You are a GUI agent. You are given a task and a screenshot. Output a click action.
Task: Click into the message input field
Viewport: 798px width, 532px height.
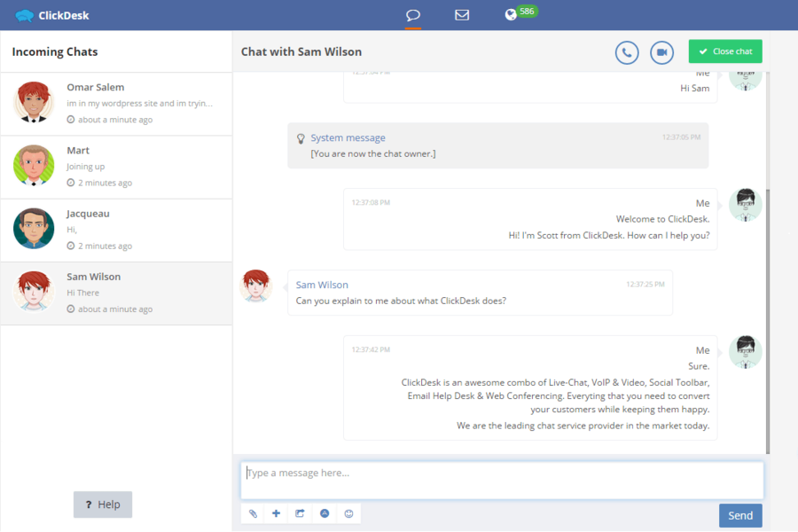502,479
